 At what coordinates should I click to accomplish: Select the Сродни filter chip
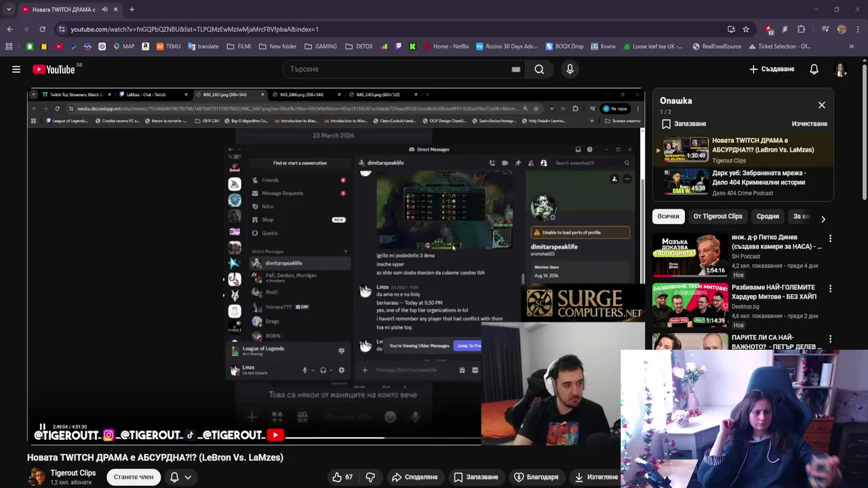coord(768,216)
